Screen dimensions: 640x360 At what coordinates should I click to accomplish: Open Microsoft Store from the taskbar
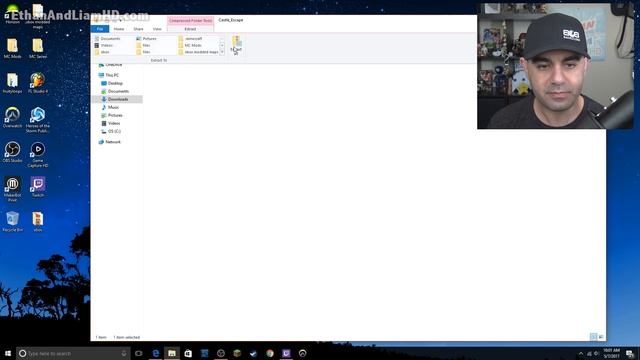[x=188, y=353]
